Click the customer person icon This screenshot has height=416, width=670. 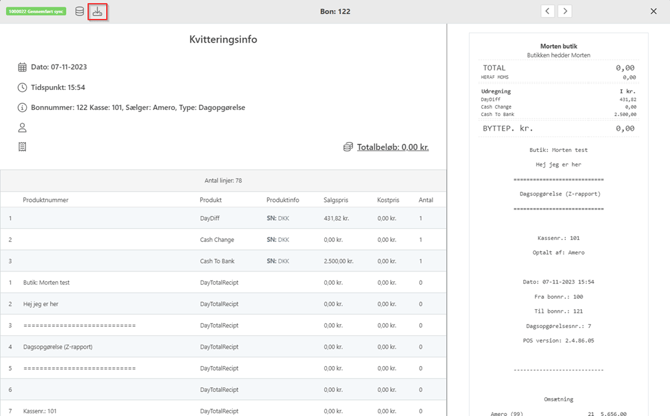(x=22, y=128)
